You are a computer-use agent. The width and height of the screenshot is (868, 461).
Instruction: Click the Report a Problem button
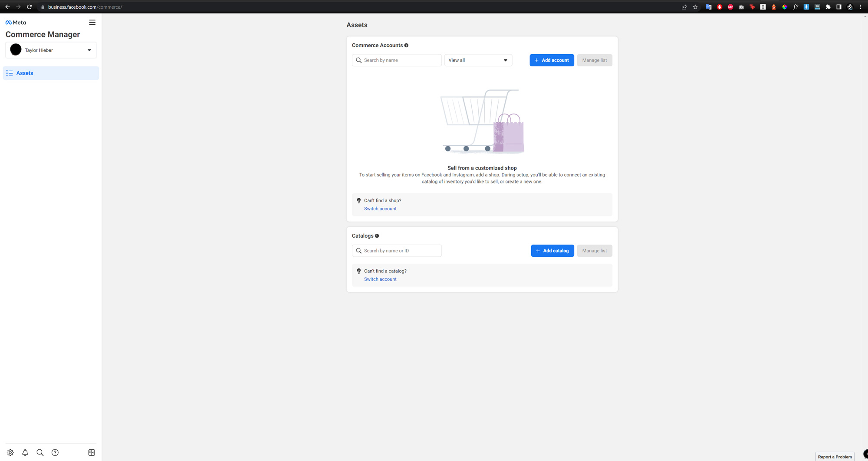[835, 457]
